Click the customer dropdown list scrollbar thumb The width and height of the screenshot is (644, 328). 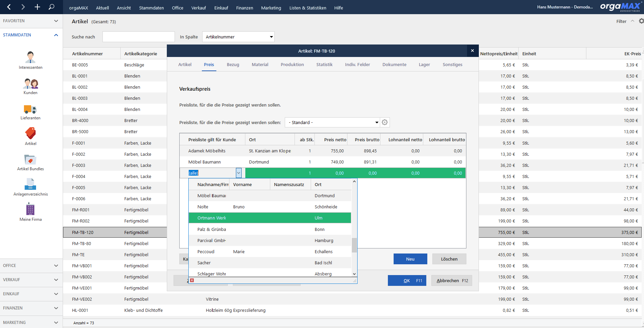pyautogui.click(x=354, y=245)
